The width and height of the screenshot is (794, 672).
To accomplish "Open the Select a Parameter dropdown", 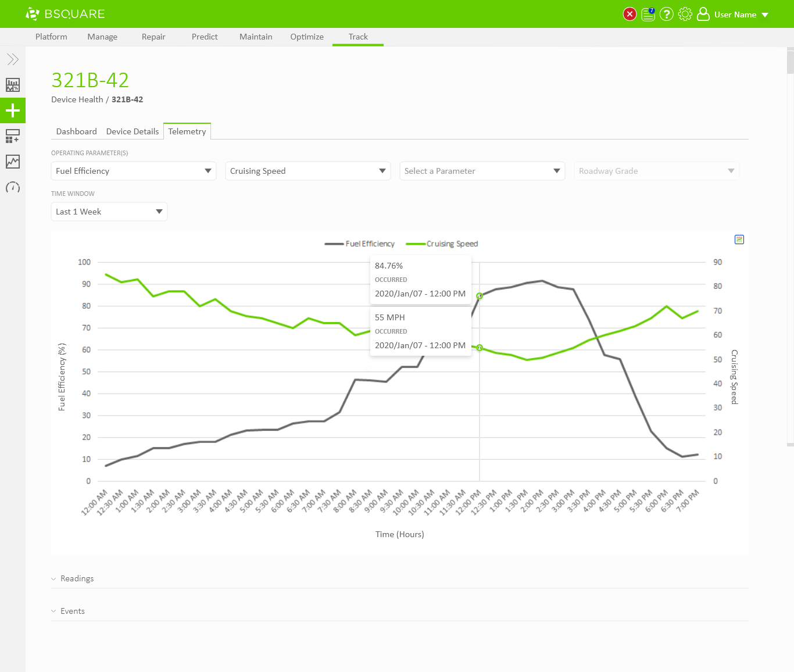I will pyautogui.click(x=482, y=171).
